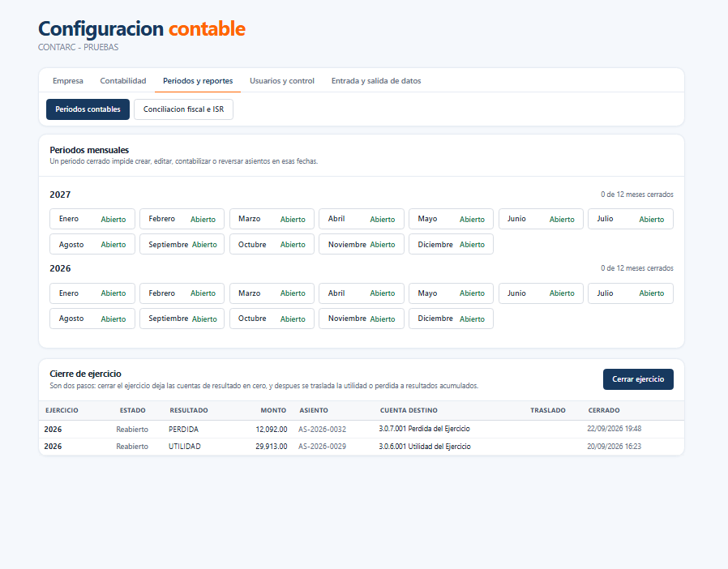728x569 pixels.
Task: Toggle Octubre 2026 period status
Action: (272, 319)
